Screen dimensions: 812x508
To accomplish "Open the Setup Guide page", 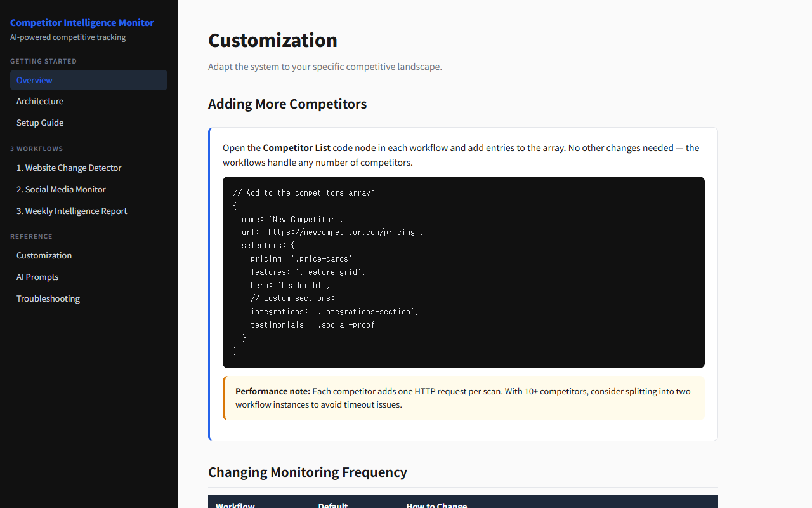I will (x=40, y=123).
